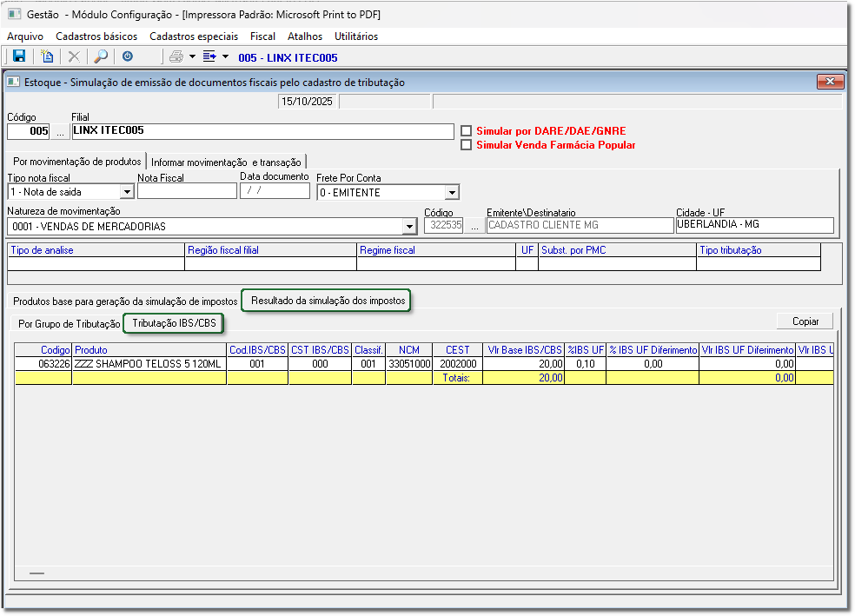This screenshot has width=855, height=616.
Task: Open the dropdown arrow beside the export icon
Action: [225, 56]
